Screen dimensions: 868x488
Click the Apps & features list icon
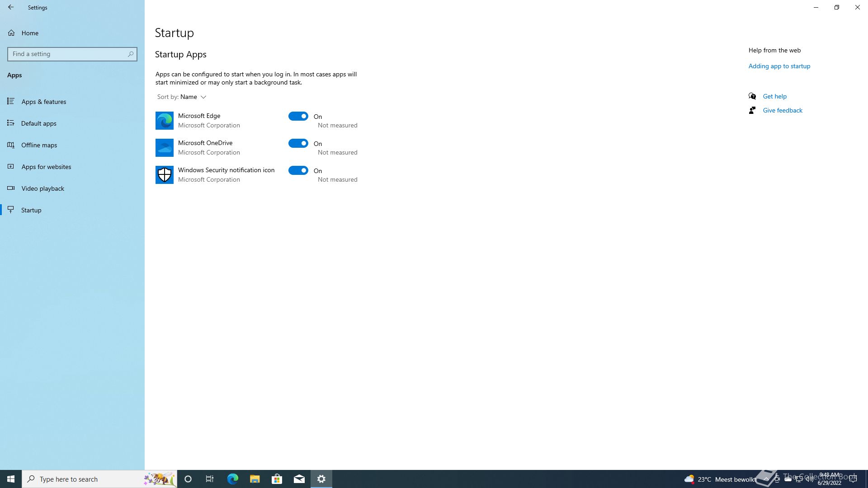coord(11,101)
